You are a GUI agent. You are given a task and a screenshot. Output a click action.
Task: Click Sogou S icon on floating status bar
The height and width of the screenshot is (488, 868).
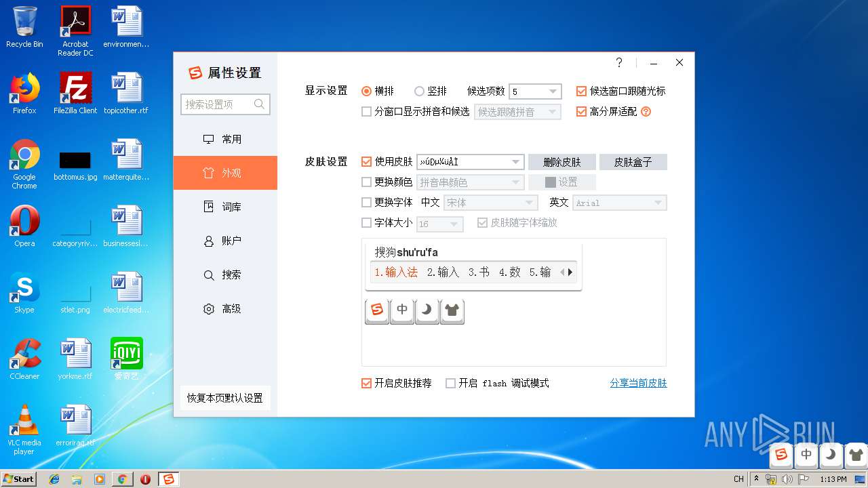781,455
